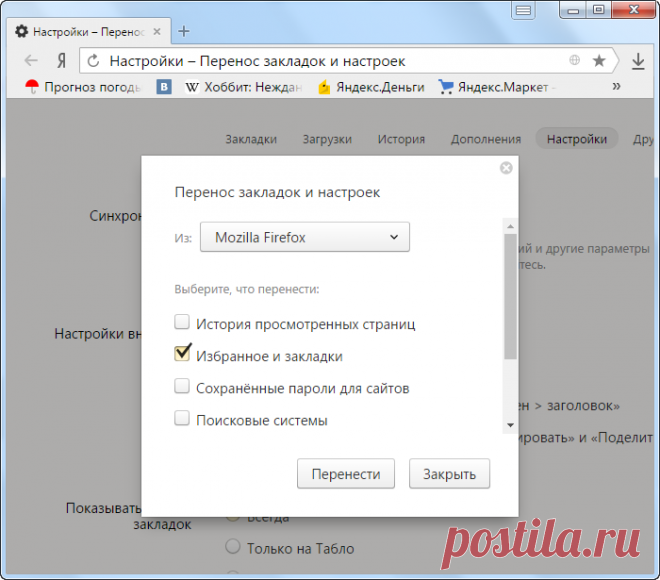Show more bookmarks with » chevron

pyautogui.click(x=616, y=87)
